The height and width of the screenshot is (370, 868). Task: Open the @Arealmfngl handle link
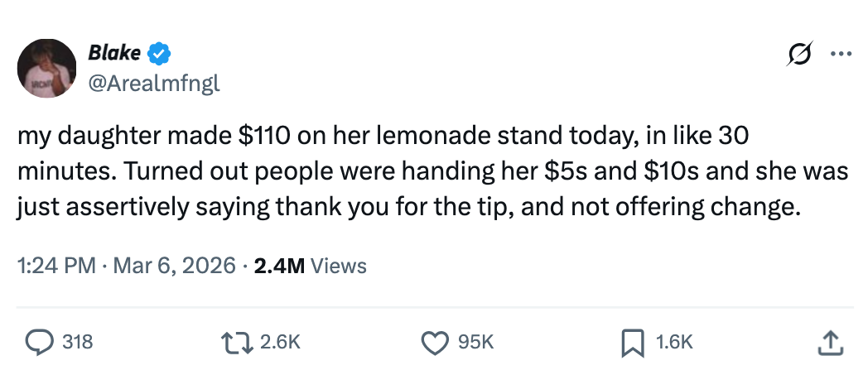click(x=154, y=83)
